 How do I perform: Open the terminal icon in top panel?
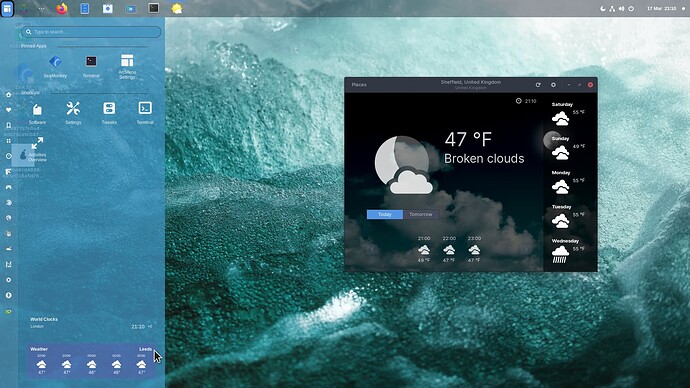pos(154,8)
